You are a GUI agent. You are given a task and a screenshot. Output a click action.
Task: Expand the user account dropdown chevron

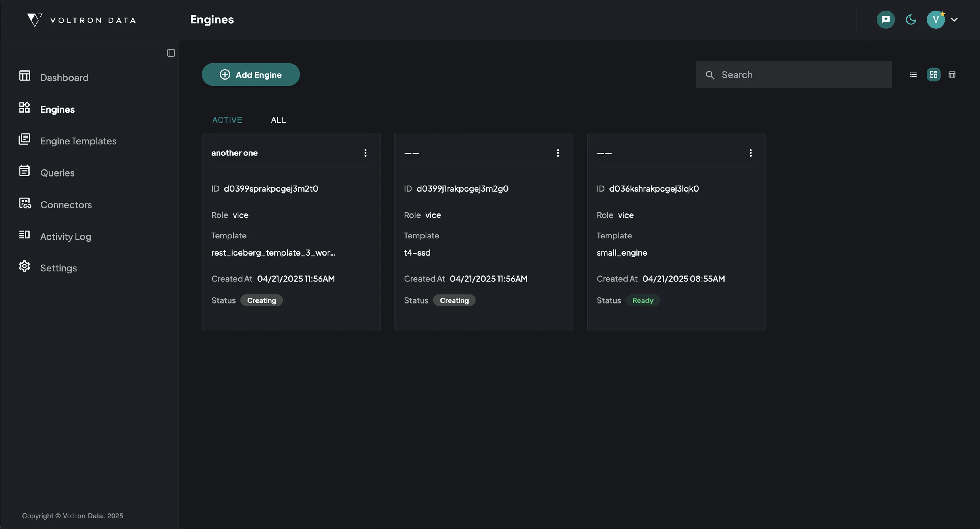[954, 19]
